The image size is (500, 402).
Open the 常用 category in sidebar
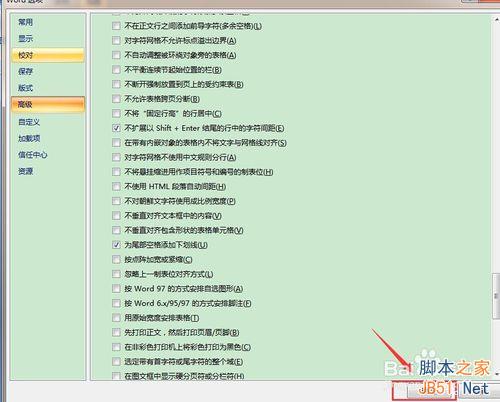[48, 22]
